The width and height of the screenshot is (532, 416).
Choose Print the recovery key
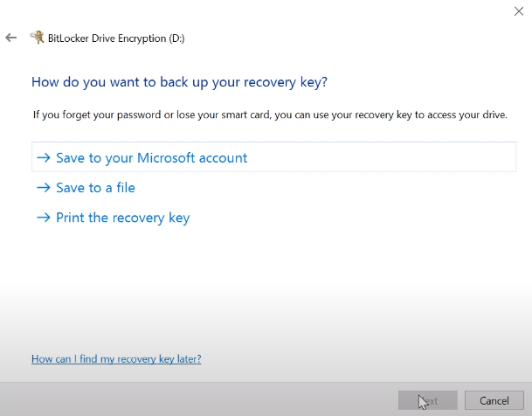pyautogui.click(x=122, y=218)
